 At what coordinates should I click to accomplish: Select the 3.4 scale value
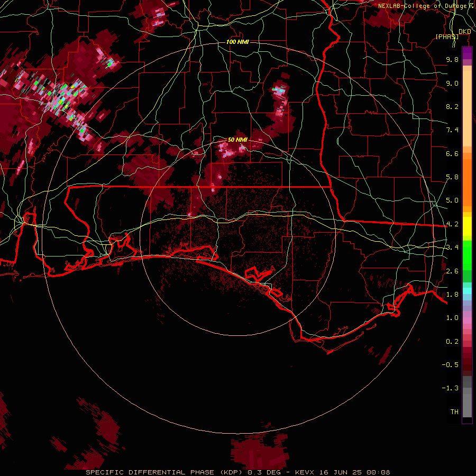pyautogui.click(x=452, y=248)
